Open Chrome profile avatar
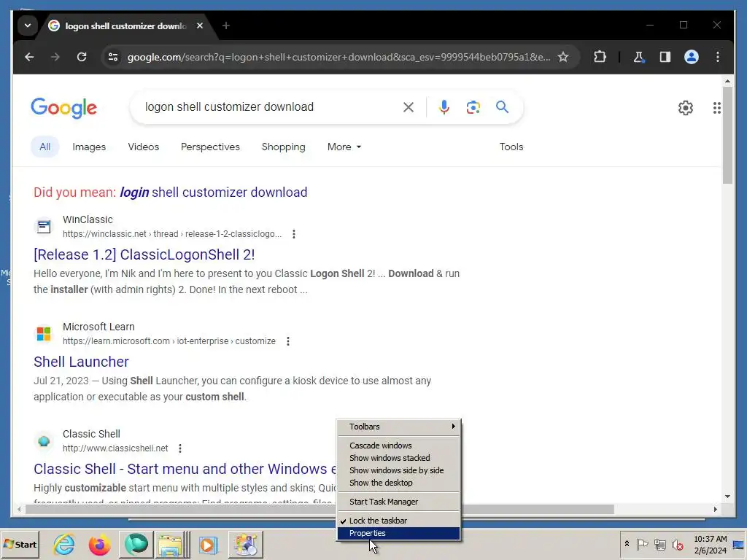The height and width of the screenshot is (560, 747). click(x=692, y=57)
